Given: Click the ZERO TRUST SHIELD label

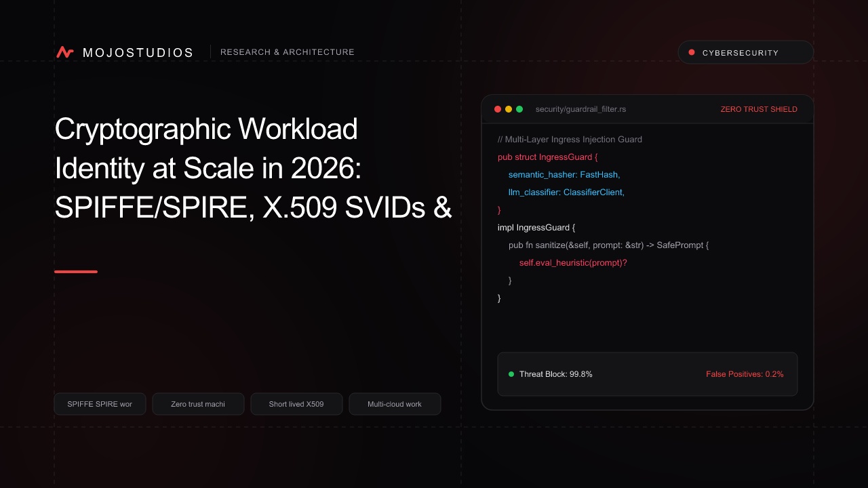Looking at the screenshot, I should click(759, 109).
